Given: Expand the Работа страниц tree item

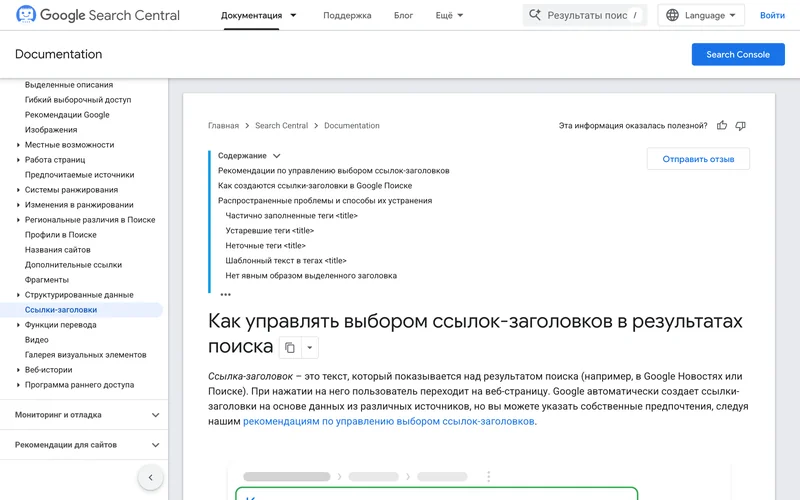Looking at the screenshot, I should 18,160.
